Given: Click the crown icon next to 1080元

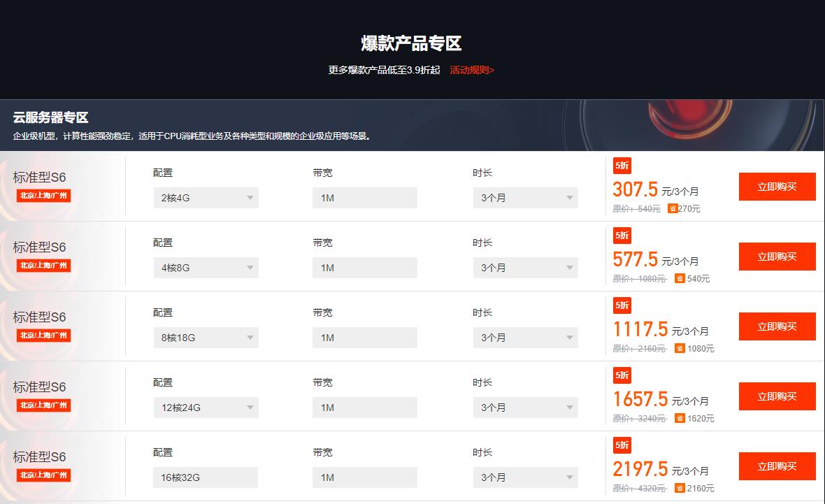Looking at the screenshot, I should tap(680, 349).
